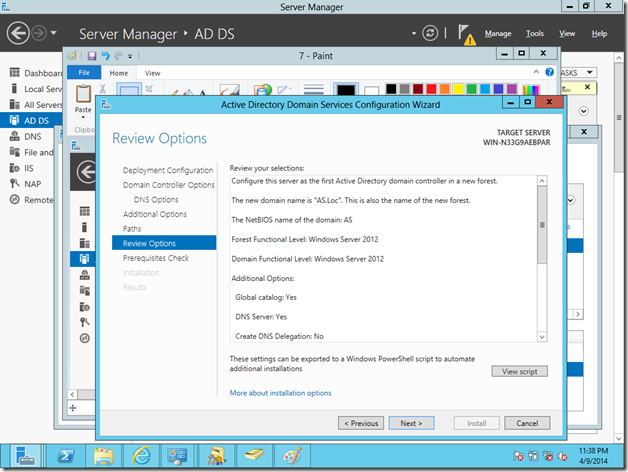Click the Cancel button in the wizard
Viewport: 628px width, 472px height.
click(527, 423)
